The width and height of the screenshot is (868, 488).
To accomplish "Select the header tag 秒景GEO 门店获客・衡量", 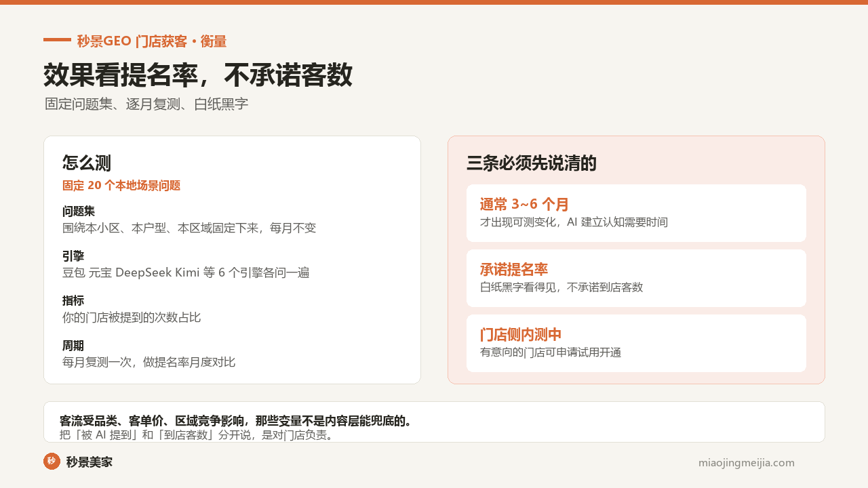I will (x=151, y=41).
